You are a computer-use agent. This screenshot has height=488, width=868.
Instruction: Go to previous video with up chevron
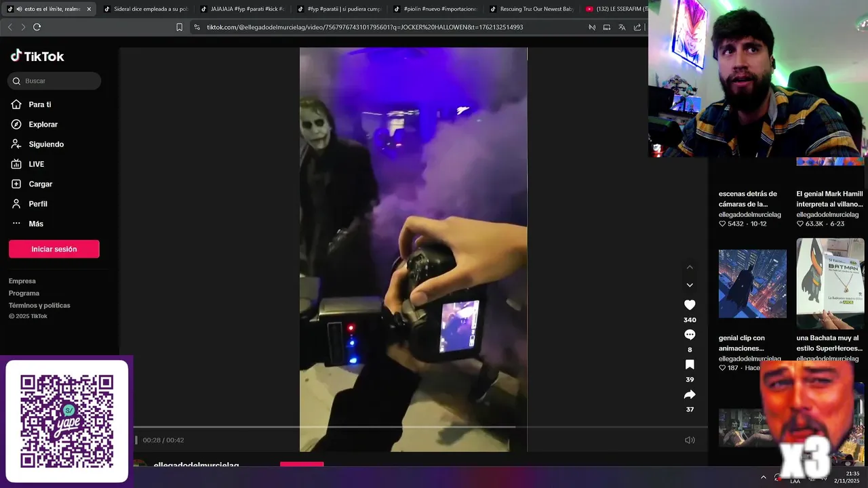[690, 267]
